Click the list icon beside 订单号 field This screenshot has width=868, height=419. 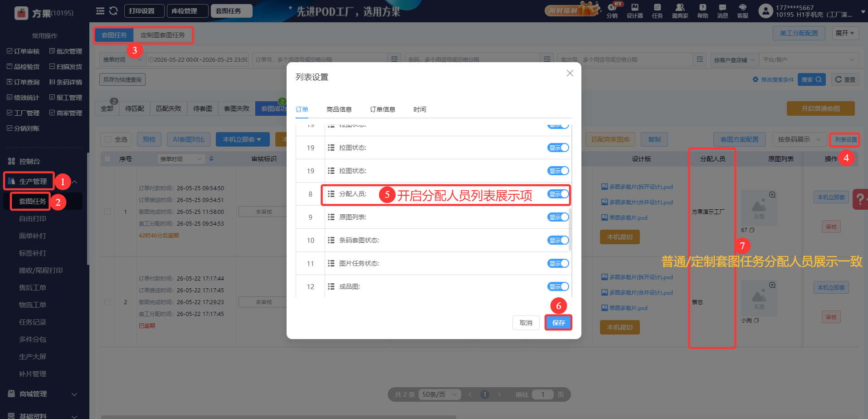pyautogui.click(x=395, y=59)
